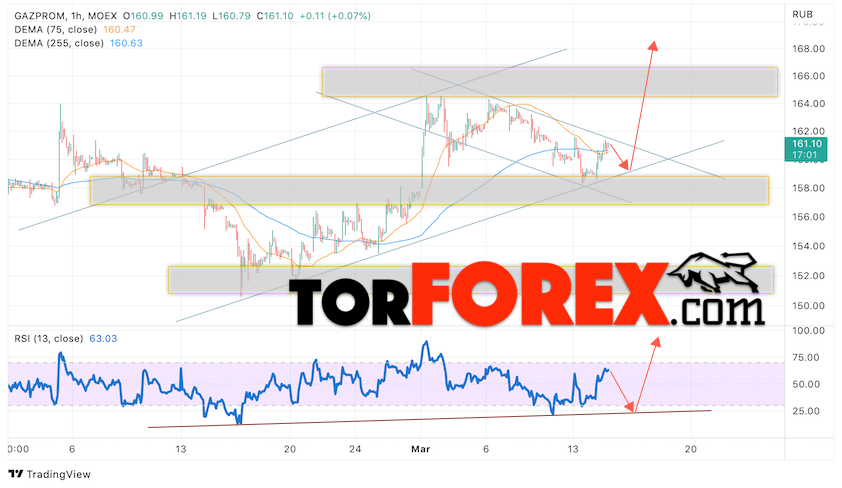Click the second 13 date label on time axis
Image resolution: width=842 pixels, height=488 pixels.
point(573,449)
